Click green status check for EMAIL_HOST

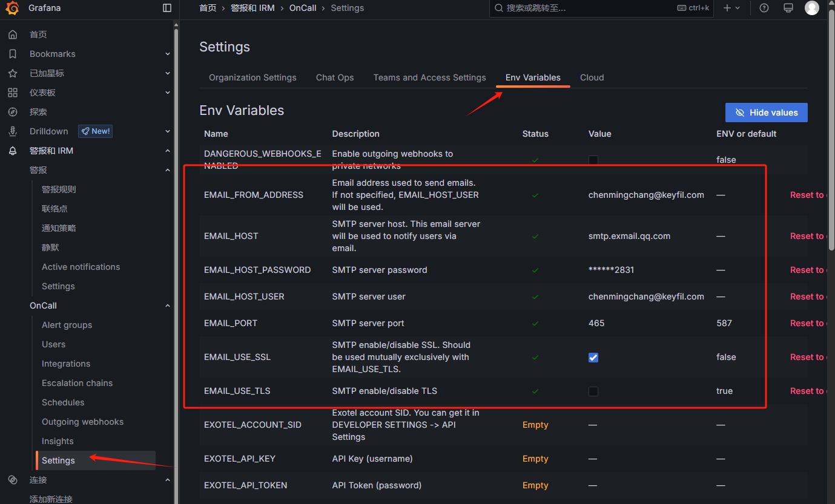pos(535,237)
